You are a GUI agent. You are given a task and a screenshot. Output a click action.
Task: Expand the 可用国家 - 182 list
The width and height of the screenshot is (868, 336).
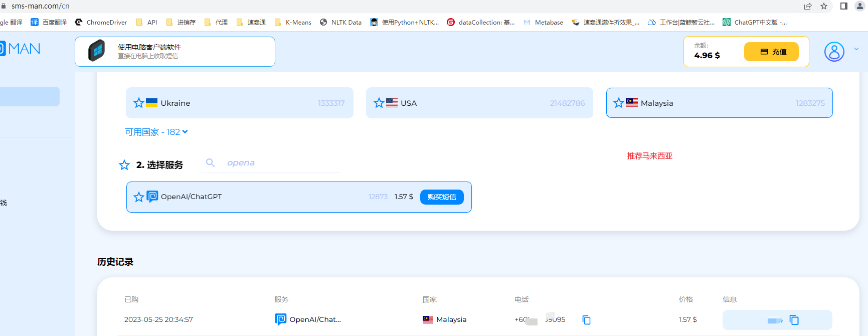(156, 132)
